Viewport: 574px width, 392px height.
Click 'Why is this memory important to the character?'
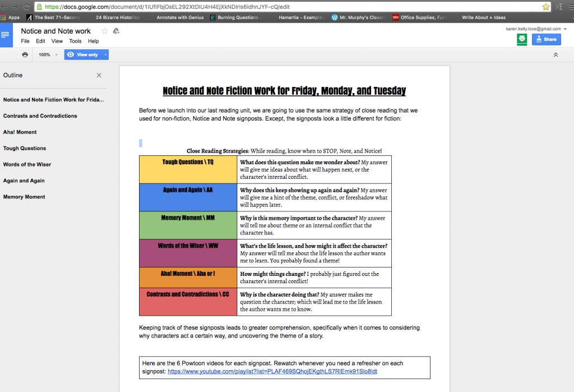pyautogui.click(x=299, y=218)
